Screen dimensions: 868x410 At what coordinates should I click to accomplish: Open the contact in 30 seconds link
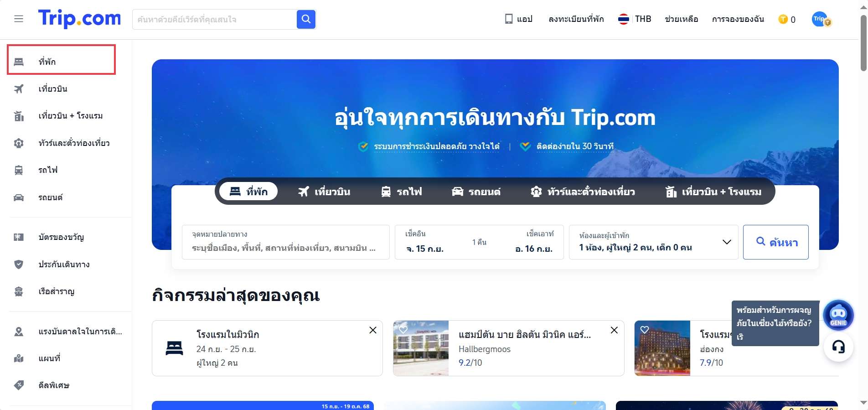(575, 146)
